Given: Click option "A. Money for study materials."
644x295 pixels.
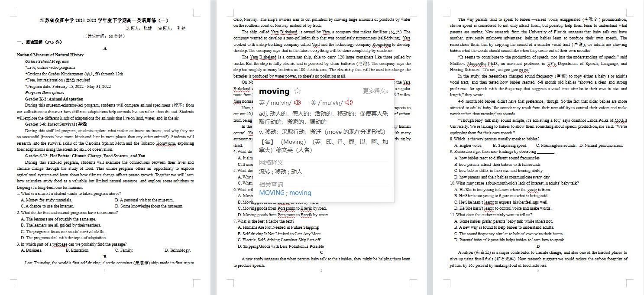Looking at the screenshot, I should coord(47,200).
